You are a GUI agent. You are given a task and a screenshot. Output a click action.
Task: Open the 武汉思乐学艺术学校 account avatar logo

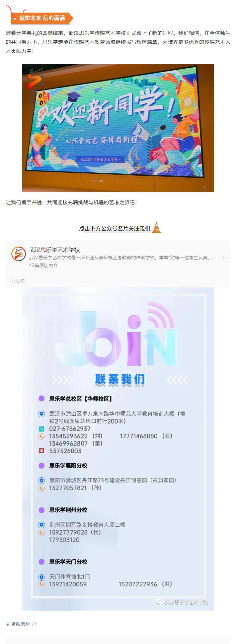pyautogui.click(x=18, y=254)
